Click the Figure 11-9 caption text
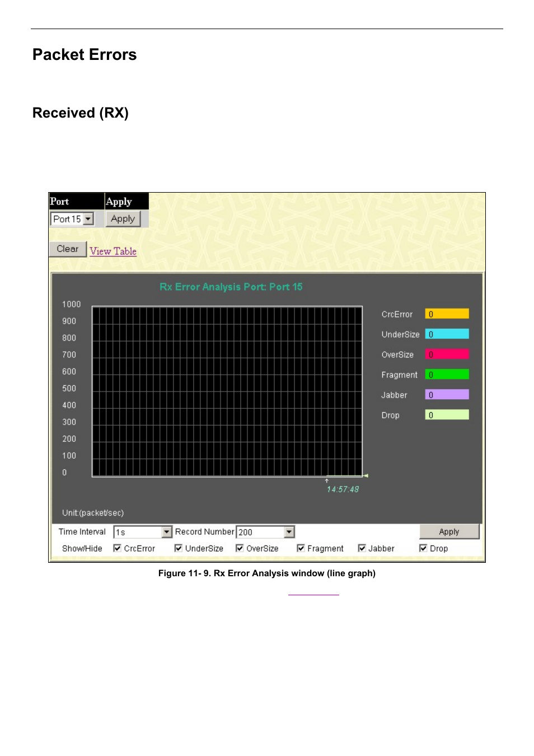Screen dimensions: 534x756 267,573
